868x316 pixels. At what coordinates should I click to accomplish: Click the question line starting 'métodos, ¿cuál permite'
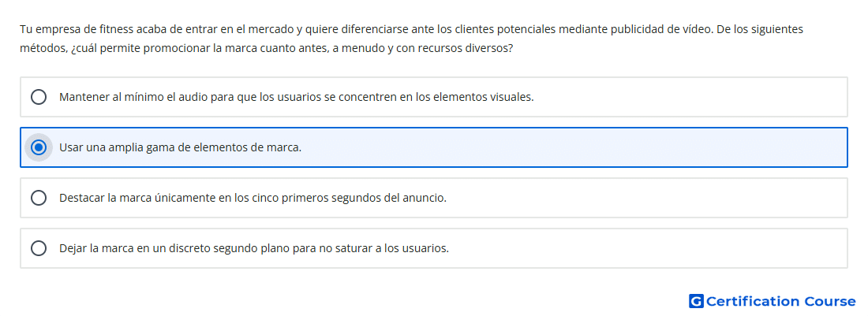(x=266, y=48)
